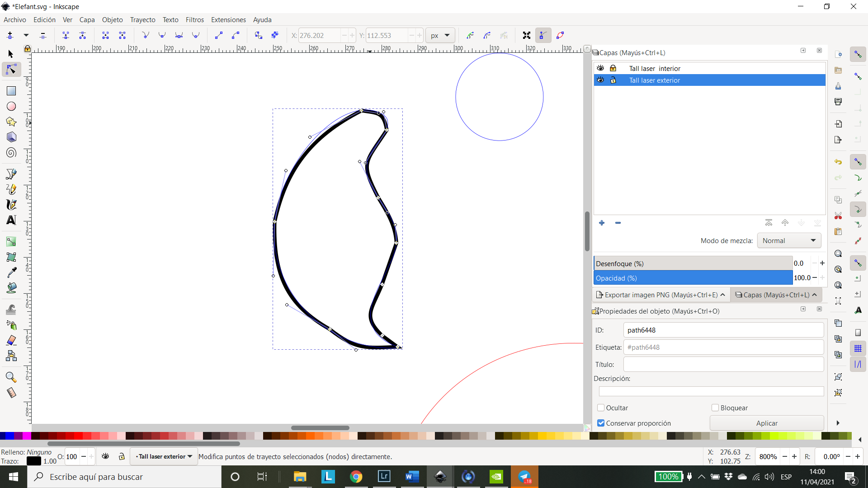Enable Conservar proporción checkbox
This screenshot has width=868, height=488.
[x=601, y=423]
